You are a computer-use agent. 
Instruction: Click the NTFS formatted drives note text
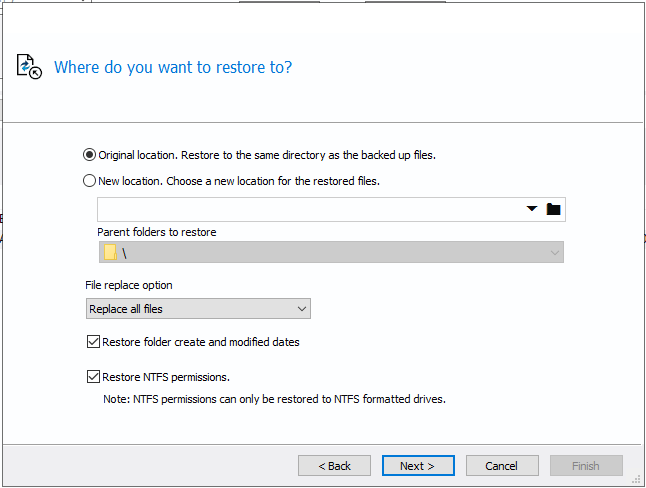pos(274,399)
